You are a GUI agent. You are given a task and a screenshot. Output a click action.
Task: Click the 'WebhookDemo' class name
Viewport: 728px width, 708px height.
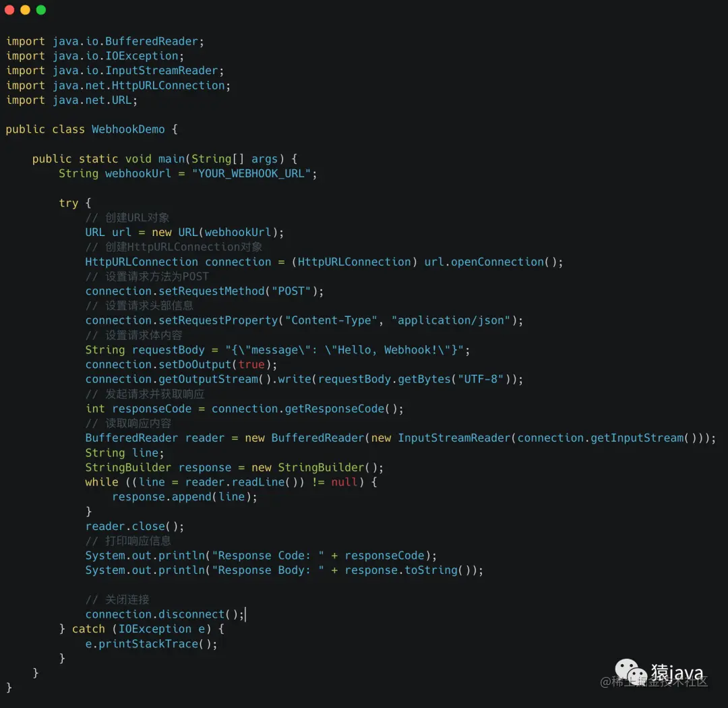[x=128, y=129]
